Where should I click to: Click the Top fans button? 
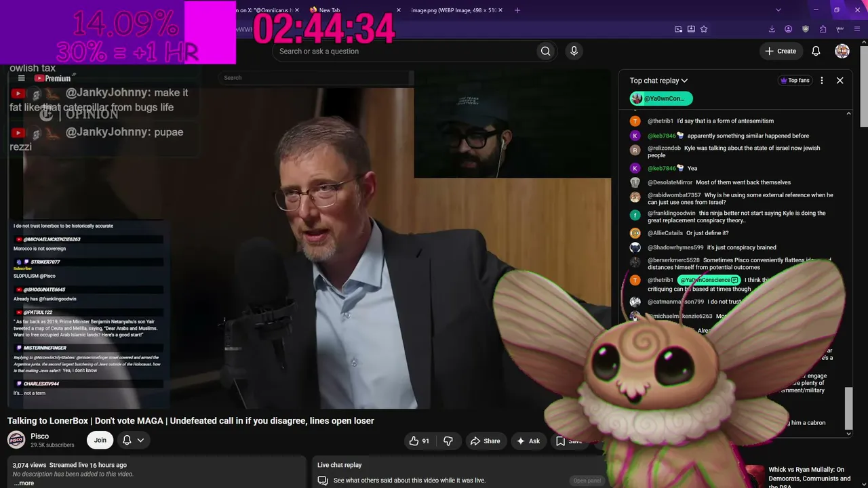click(x=795, y=81)
